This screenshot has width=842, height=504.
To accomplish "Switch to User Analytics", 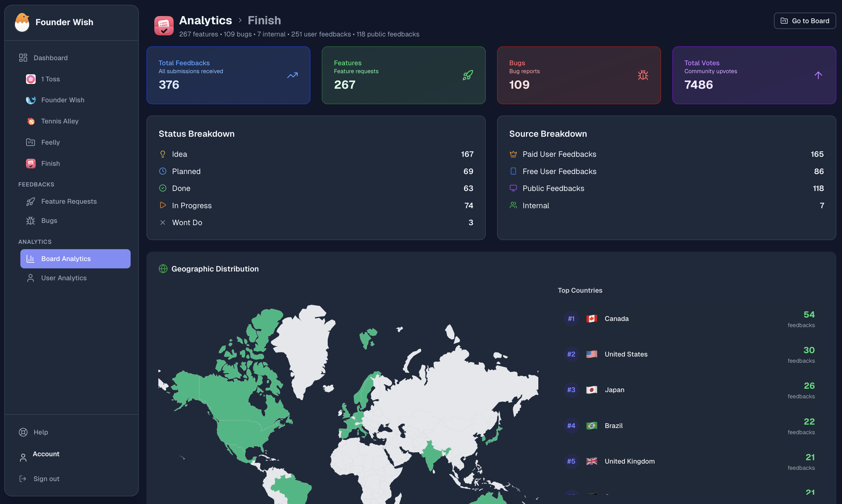I will 64,278.
